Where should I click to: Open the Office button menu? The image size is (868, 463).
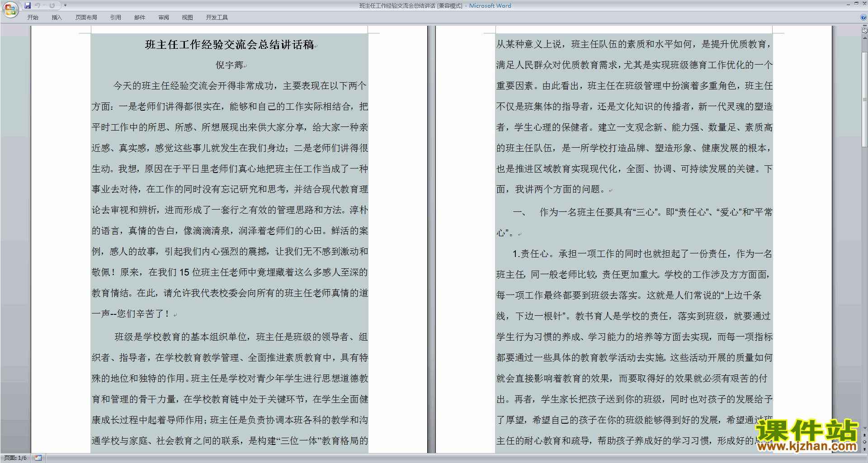click(x=10, y=9)
